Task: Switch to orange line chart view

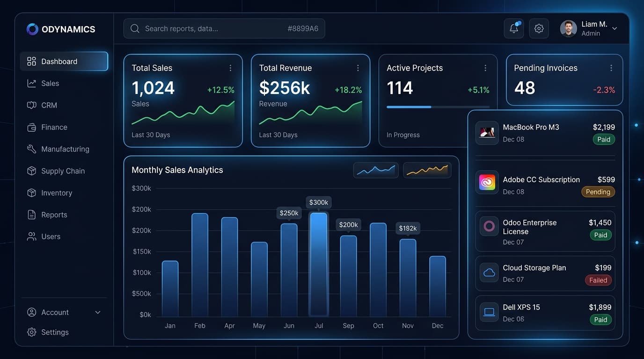Action: click(427, 170)
